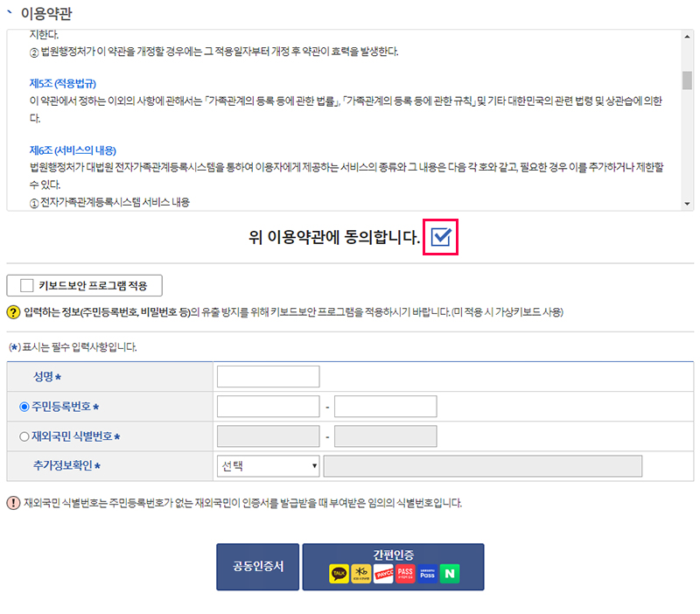The image size is (700, 614).
Task: Click the 공동인증서 button
Action: tap(257, 568)
